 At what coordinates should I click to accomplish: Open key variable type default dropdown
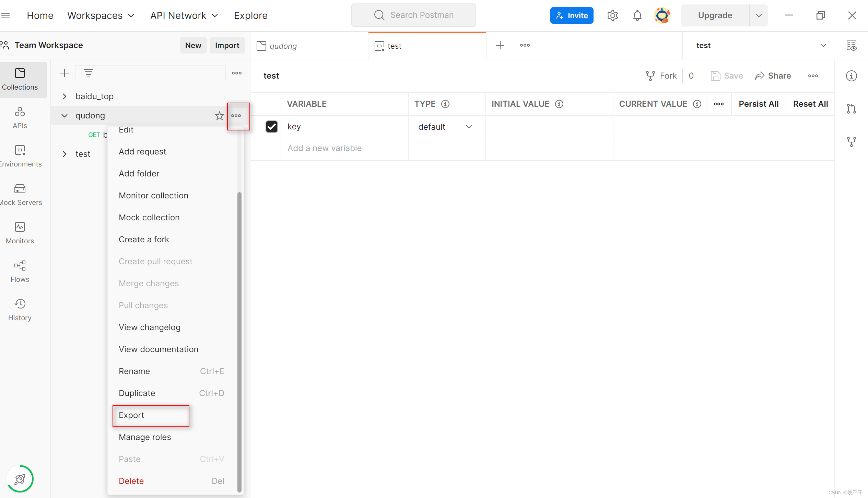coord(445,127)
